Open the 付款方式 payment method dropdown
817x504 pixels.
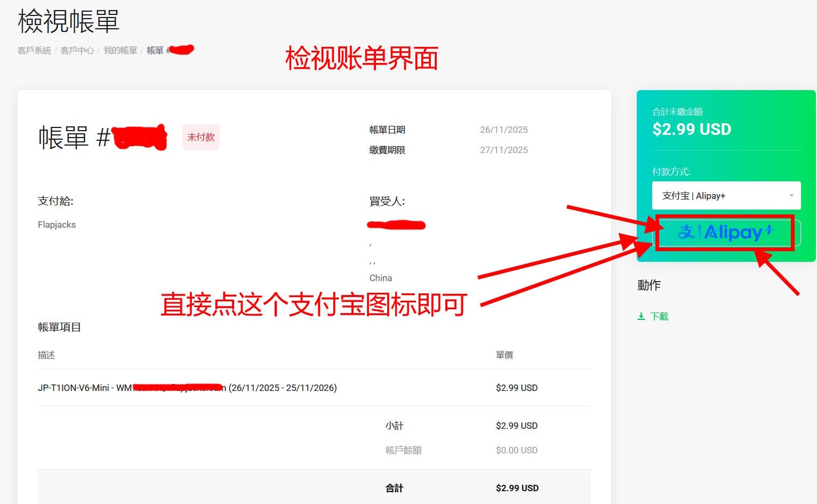pos(726,195)
